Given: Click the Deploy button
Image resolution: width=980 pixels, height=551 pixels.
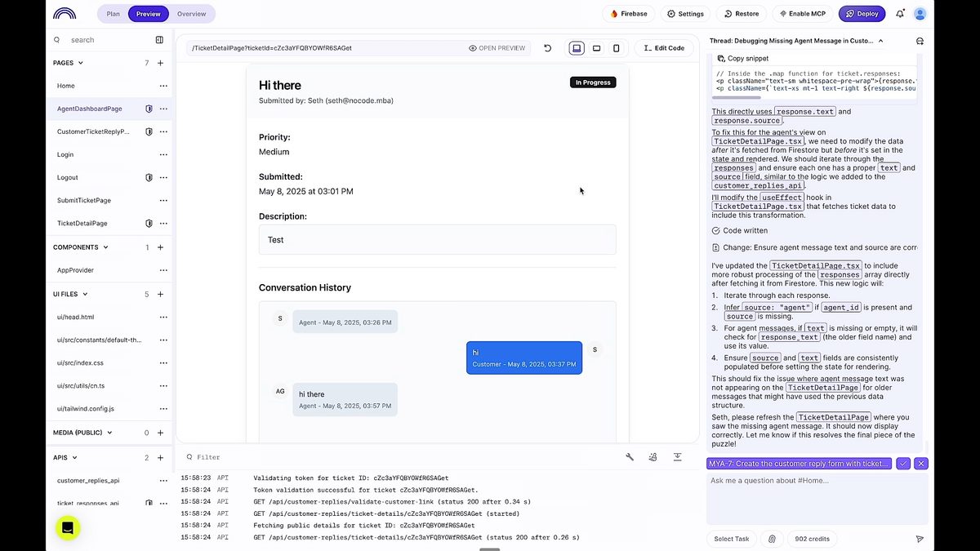Looking at the screenshot, I should (862, 14).
